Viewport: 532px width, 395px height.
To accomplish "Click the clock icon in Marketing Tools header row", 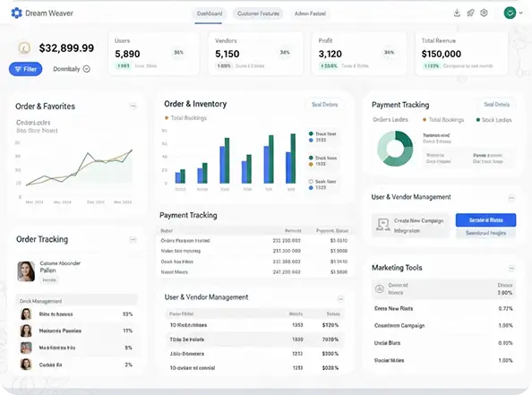I will tap(380, 288).
